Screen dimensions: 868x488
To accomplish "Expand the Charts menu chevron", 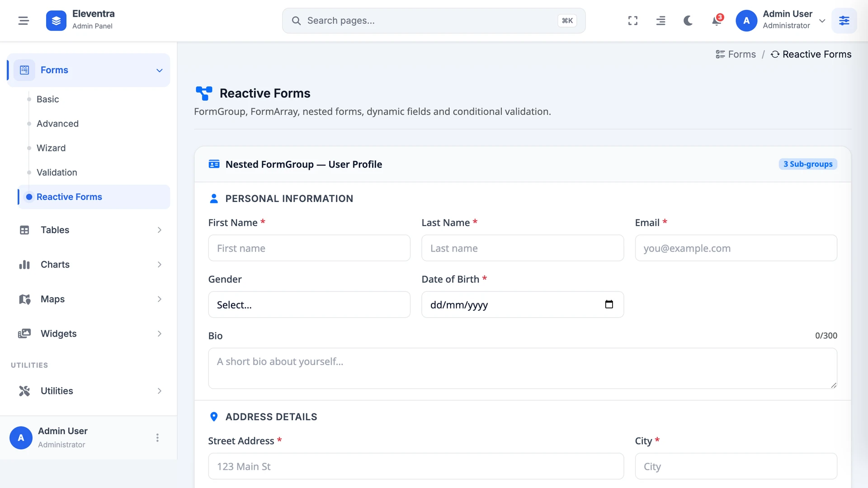I will (159, 265).
